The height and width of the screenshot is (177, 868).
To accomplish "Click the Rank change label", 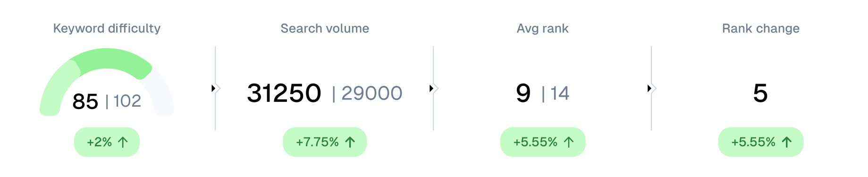I will click(761, 28).
